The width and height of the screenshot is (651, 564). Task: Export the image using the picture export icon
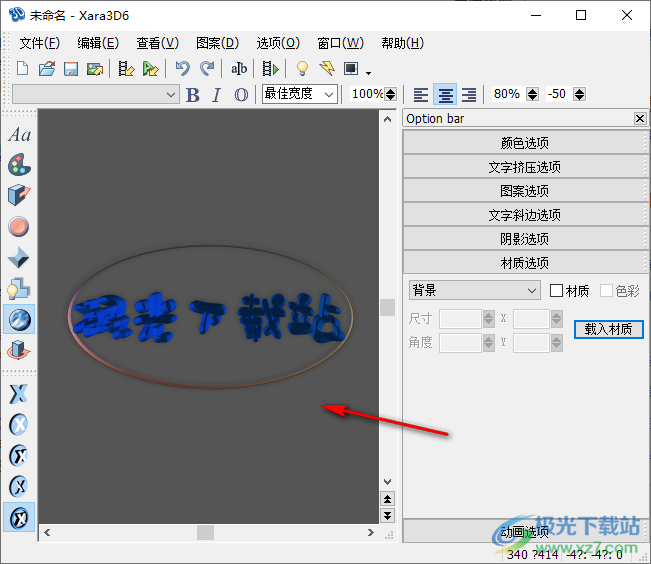click(x=95, y=69)
